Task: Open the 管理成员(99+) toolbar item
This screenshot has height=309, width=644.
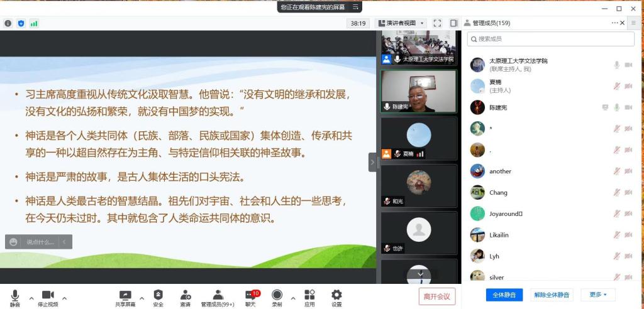Action: click(x=218, y=297)
